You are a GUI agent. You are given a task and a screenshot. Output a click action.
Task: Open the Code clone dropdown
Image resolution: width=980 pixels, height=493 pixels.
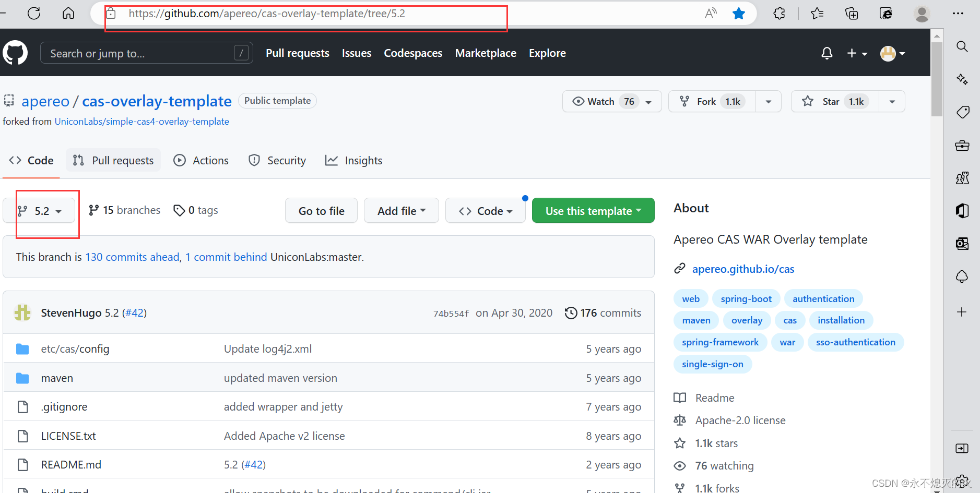(485, 211)
